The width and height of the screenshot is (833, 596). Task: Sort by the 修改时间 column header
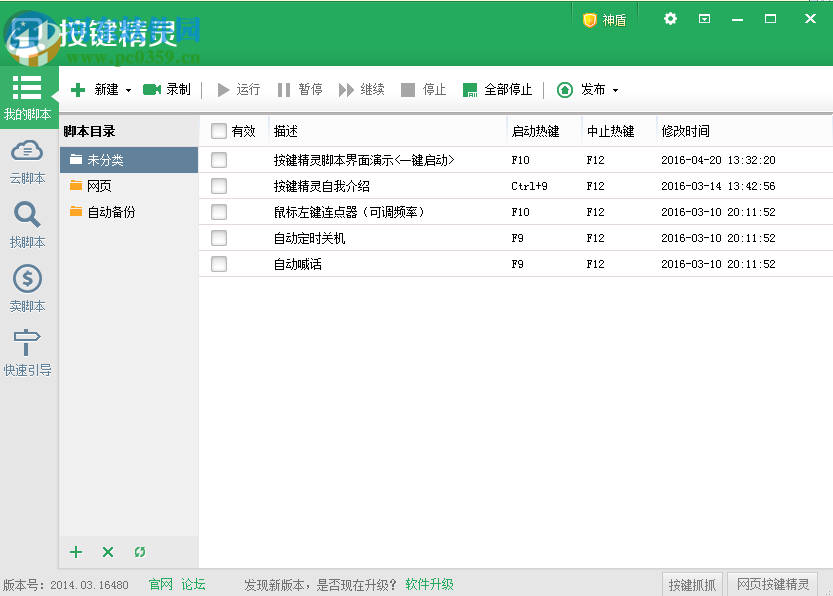point(686,131)
